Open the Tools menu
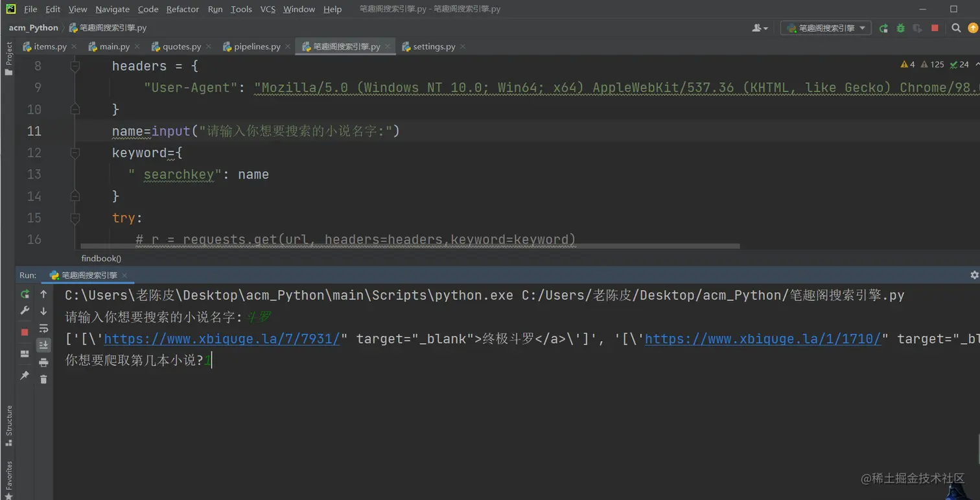 coord(241,9)
